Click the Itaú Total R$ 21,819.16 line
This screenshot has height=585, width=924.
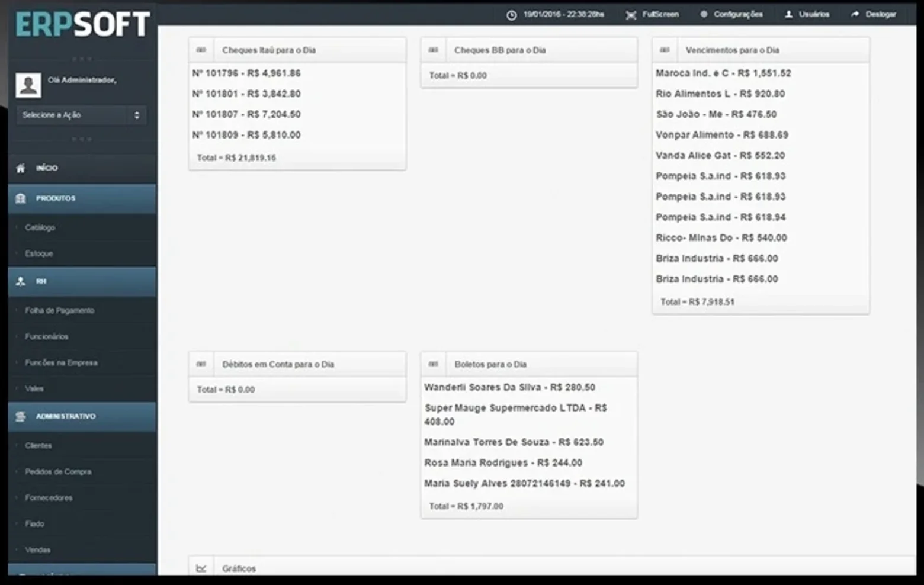(236, 158)
